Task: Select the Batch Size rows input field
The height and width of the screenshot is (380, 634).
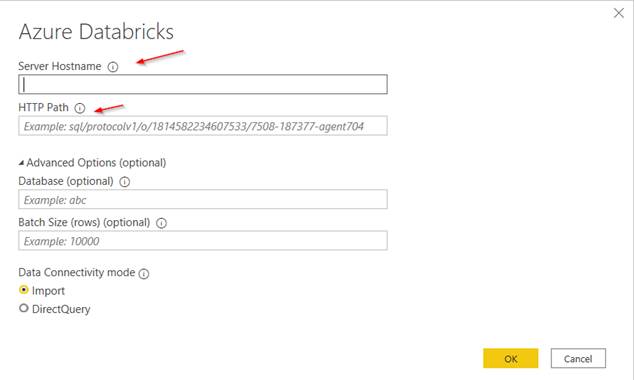Action: tap(203, 241)
